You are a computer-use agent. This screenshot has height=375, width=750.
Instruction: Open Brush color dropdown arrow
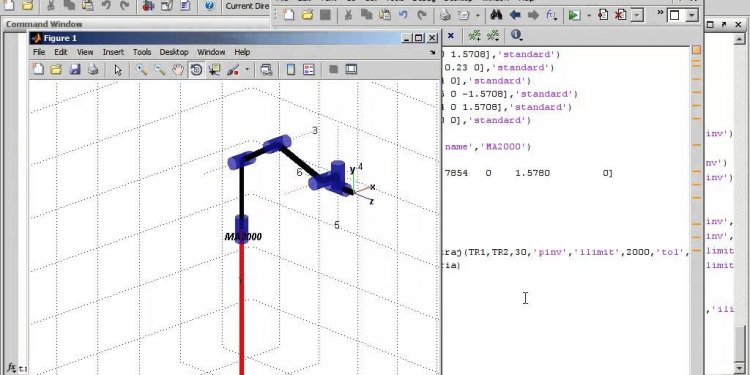[x=247, y=70]
